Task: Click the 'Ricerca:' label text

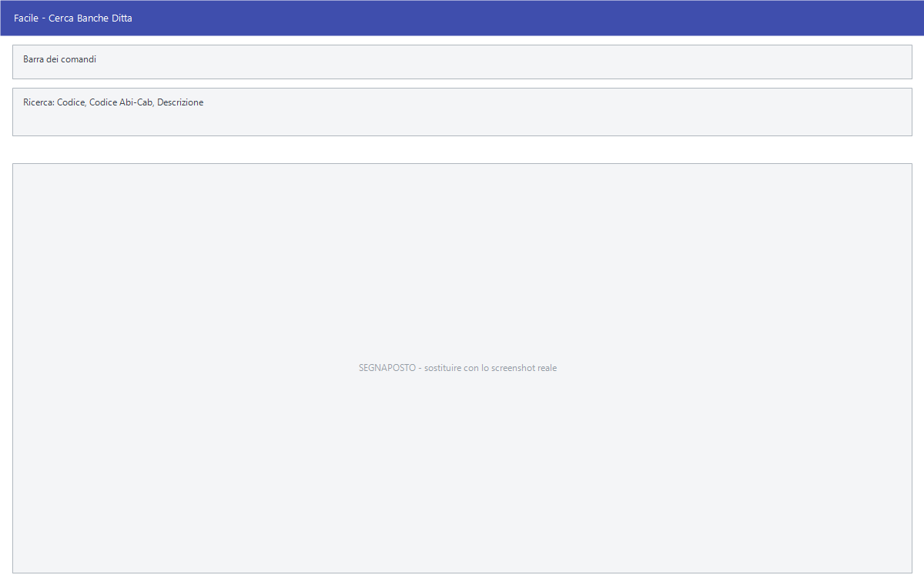Action: click(38, 102)
